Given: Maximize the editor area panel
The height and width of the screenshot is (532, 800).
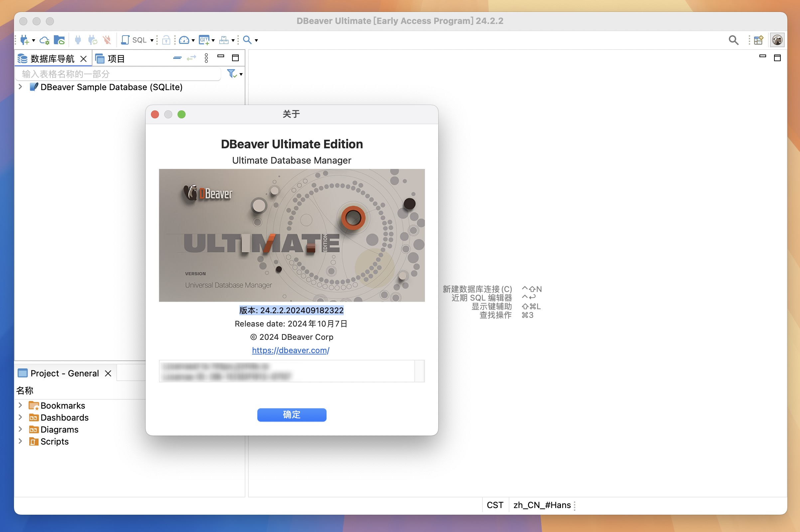Looking at the screenshot, I should [777, 58].
